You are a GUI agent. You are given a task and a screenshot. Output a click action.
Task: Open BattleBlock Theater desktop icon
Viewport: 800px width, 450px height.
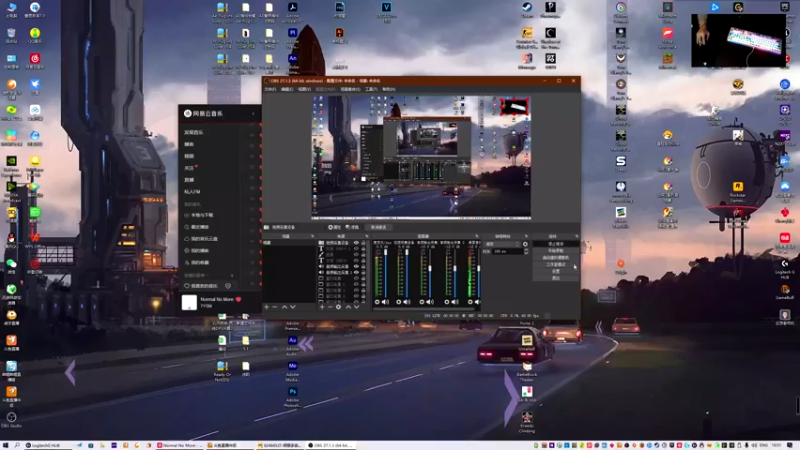point(527,371)
